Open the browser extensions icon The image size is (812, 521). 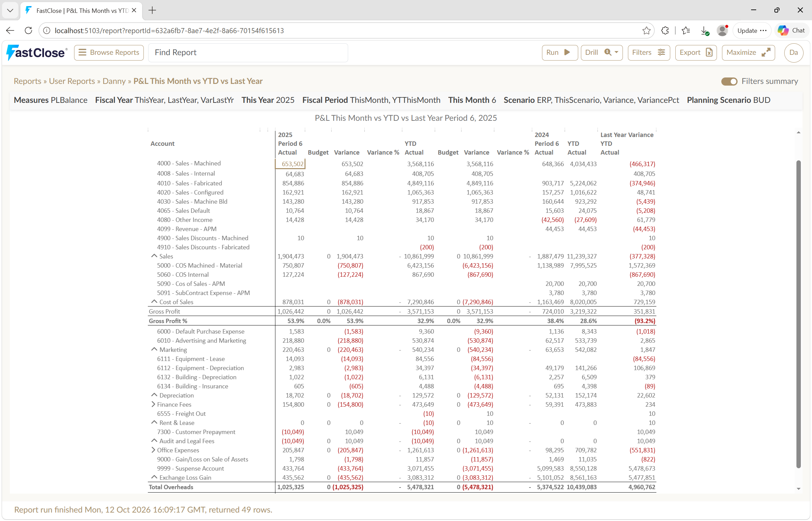pos(665,30)
